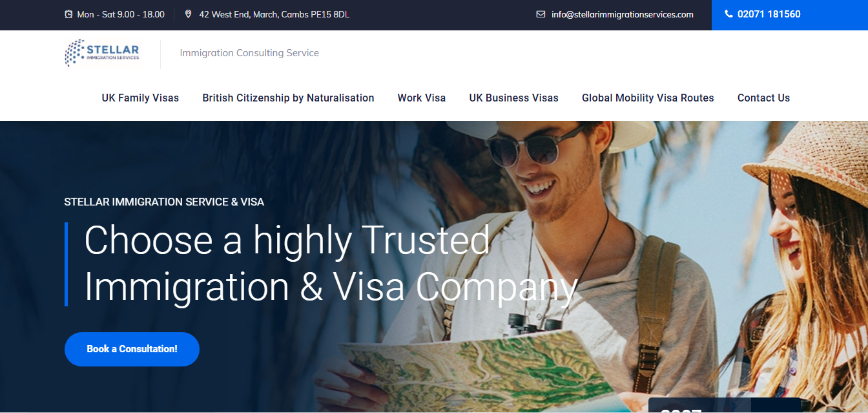Click the phone handset icon
Screen dimensions: 868x413
point(729,14)
